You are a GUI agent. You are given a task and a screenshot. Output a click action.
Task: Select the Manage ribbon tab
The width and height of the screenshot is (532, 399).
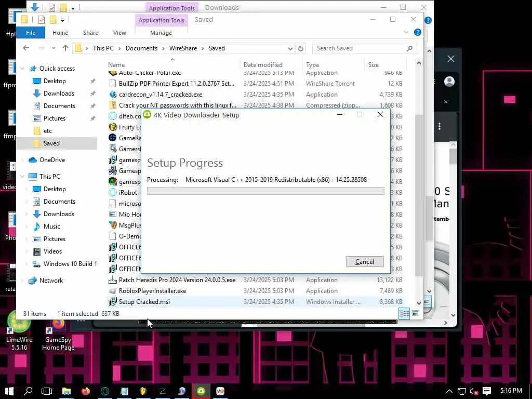point(161,33)
